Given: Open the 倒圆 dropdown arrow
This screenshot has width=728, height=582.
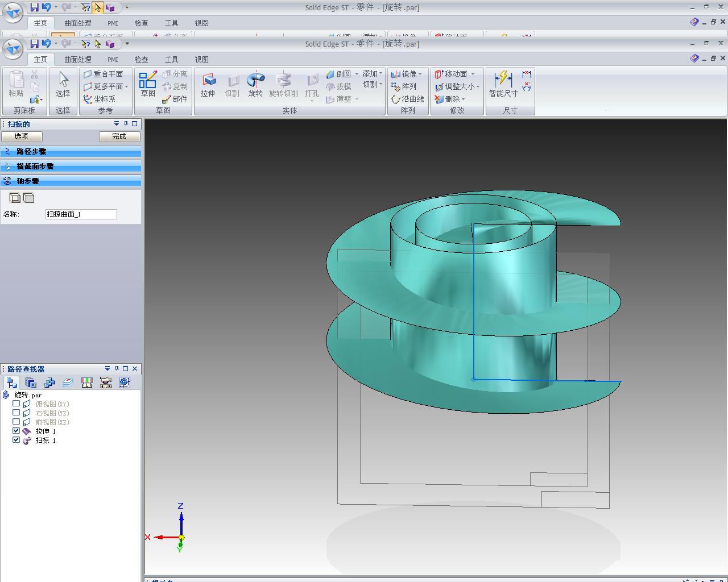Looking at the screenshot, I should 357,74.
